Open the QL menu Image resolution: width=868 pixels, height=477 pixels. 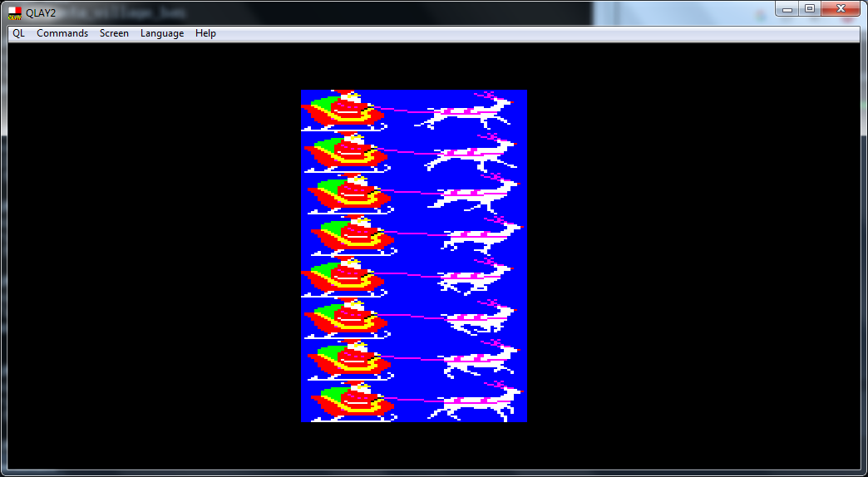coord(19,33)
